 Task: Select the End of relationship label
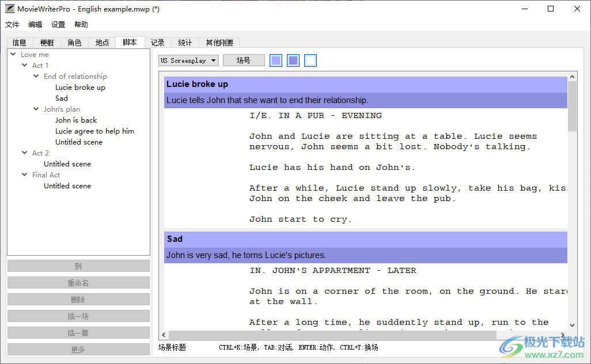(x=75, y=76)
